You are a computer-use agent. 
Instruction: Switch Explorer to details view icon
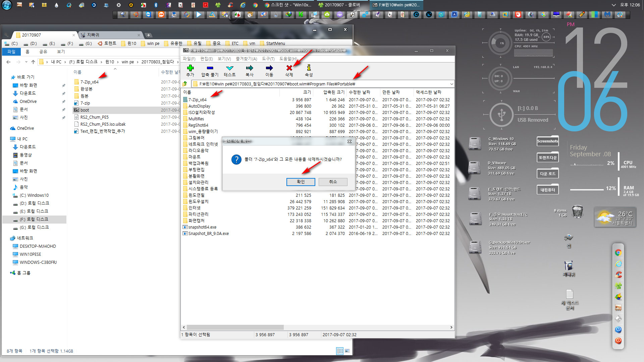(x=340, y=351)
